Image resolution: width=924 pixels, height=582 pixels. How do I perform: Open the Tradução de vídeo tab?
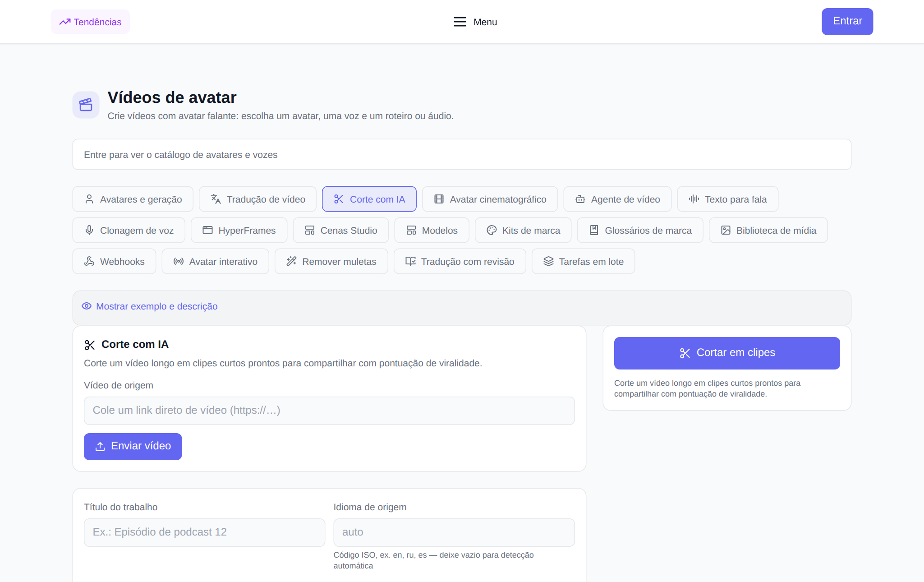(x=257, y=199)
